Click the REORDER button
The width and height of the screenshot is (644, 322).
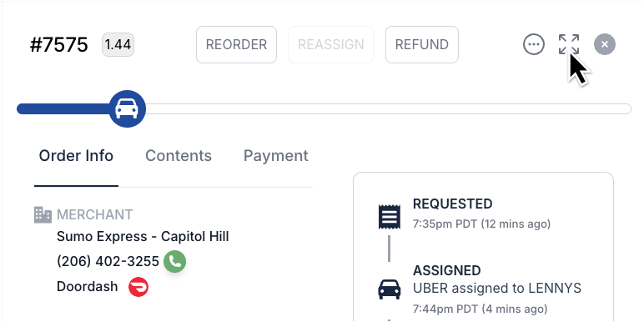point(236,44)
